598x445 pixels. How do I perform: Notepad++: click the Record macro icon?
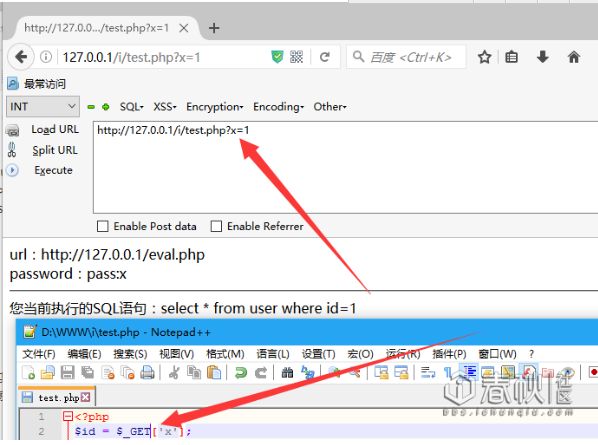tap(593, 372)
